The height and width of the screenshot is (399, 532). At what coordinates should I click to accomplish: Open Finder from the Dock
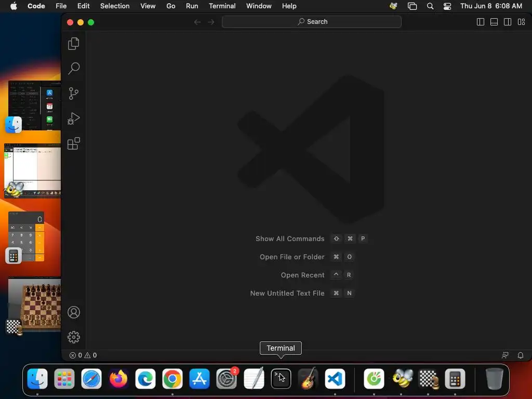(37, 379)
